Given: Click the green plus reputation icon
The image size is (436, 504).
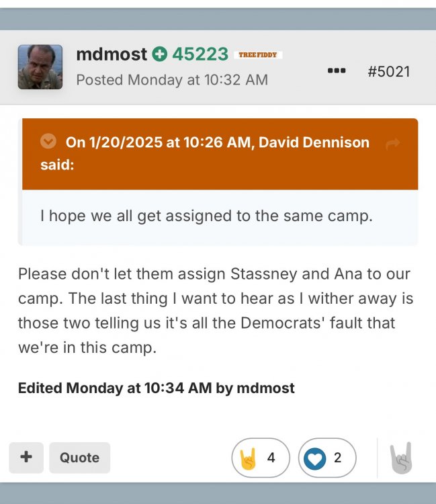Looking at the screenshot, I should tap(159, 54).
